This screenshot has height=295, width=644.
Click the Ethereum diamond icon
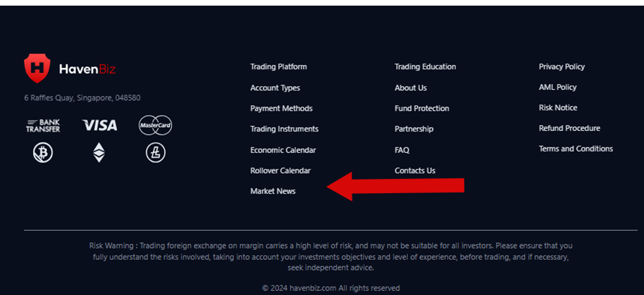click(x=99, y=152)
